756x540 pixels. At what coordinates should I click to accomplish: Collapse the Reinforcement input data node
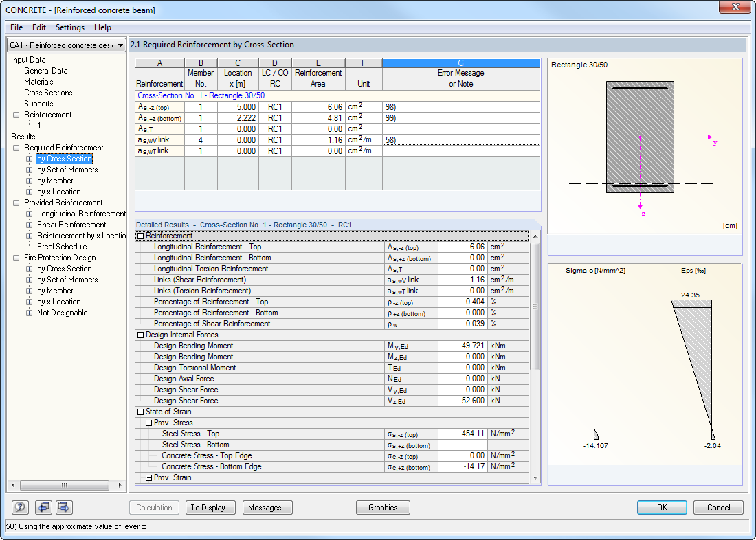[x=16, y=115]
